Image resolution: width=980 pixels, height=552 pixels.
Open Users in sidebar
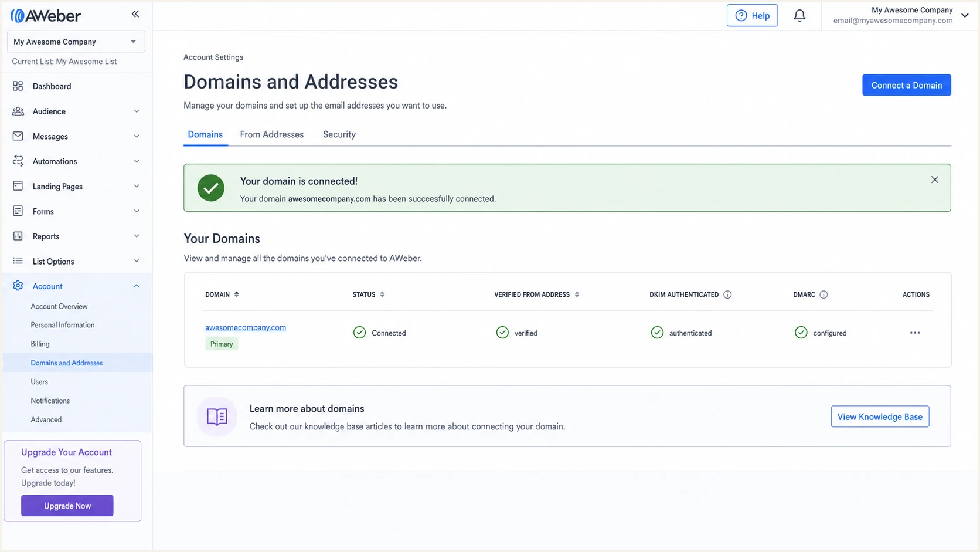tap(39, 382)
